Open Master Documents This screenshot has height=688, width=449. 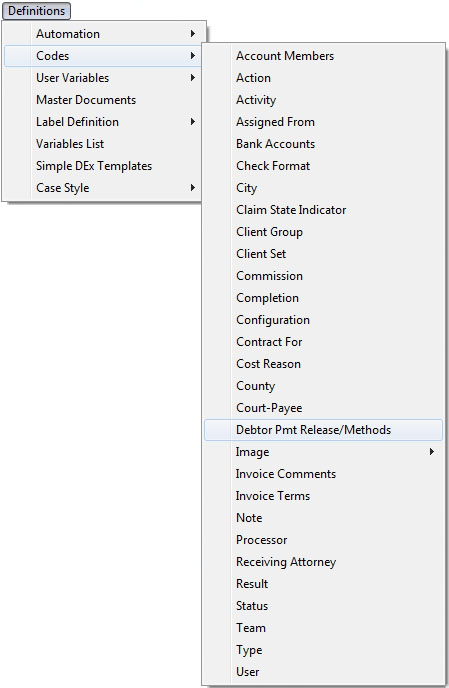[103, 100]
